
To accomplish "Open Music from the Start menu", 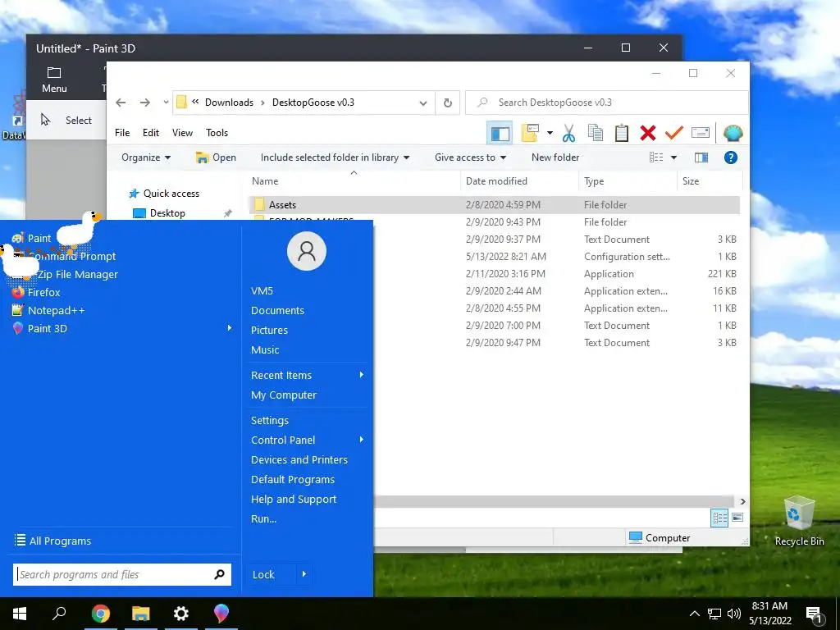I will pyautogui.click(x=265, y=349).
